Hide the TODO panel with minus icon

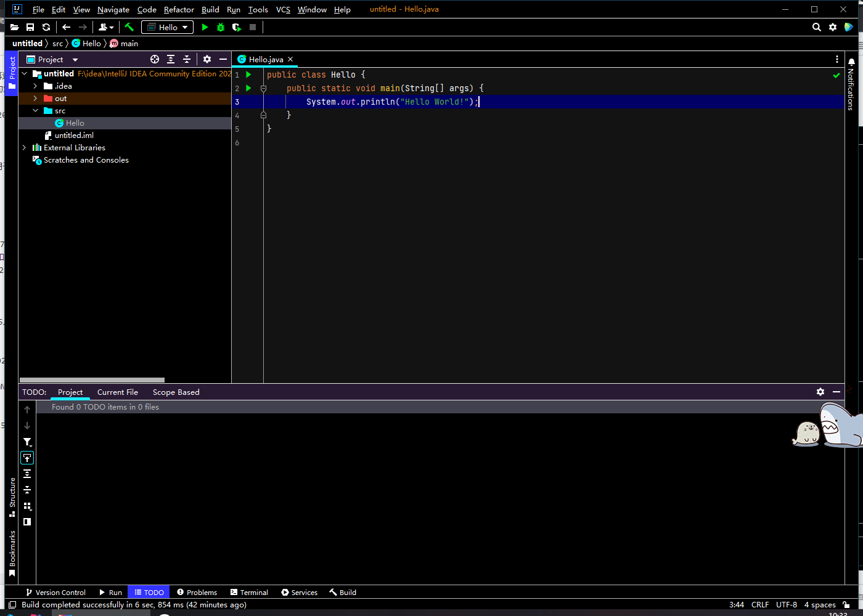(x=836, y=392)
